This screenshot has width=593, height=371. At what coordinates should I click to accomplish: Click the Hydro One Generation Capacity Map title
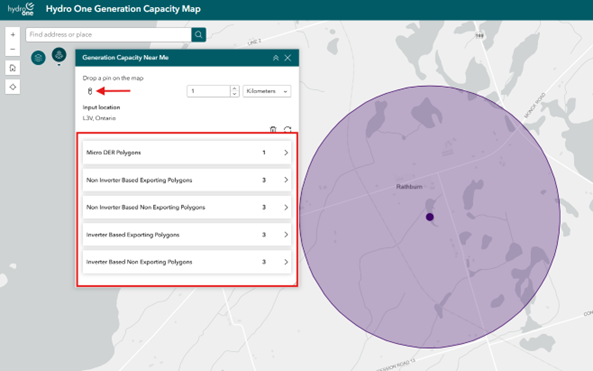click(x=123, y=9)
